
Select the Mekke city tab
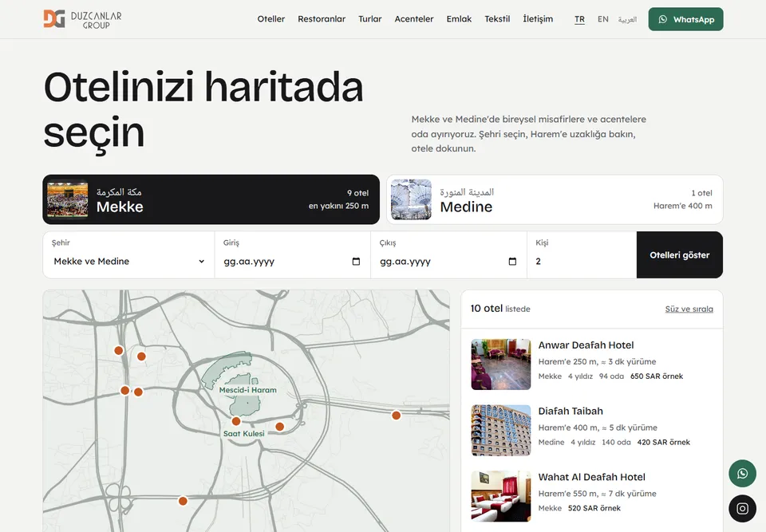pyautogui.click(x=211, y=199)
